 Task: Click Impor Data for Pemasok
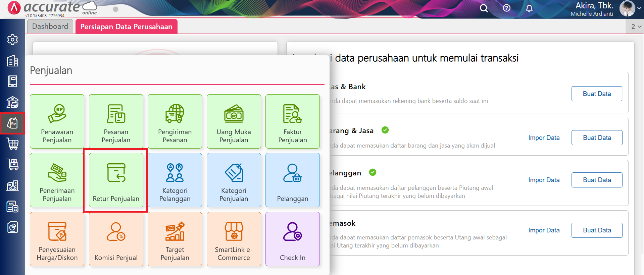pos(544,230)
